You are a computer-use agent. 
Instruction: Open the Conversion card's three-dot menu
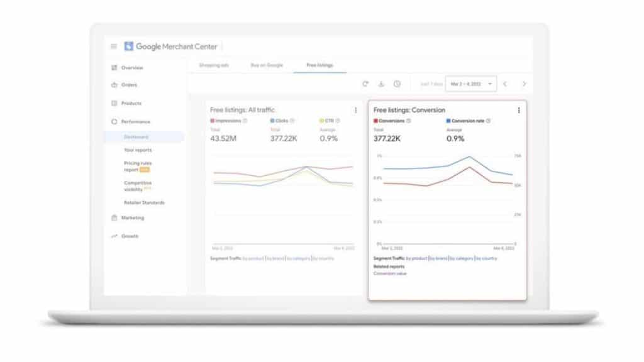[x=518, y=110]
